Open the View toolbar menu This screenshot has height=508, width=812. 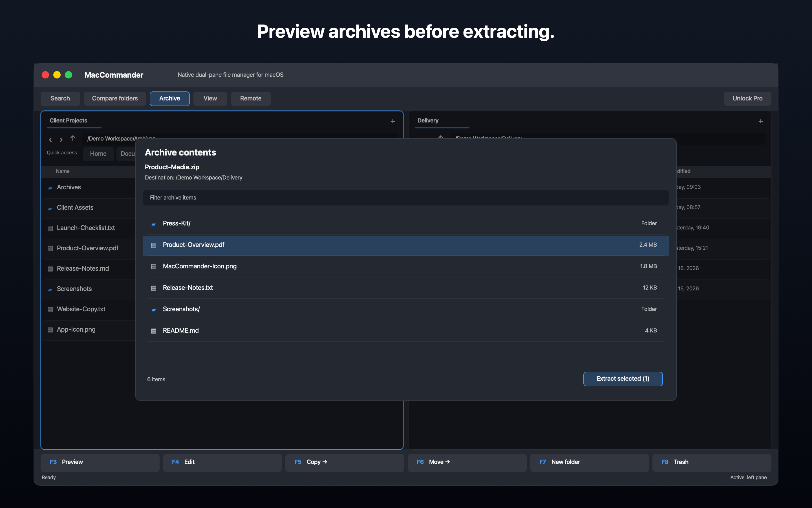(210, 98)
